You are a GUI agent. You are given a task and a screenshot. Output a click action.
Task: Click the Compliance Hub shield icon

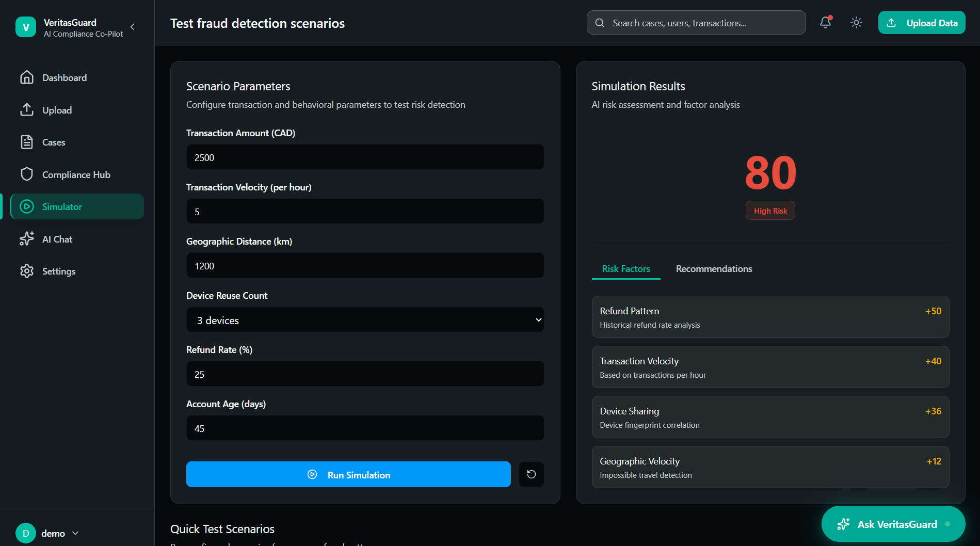coord(27,174)
